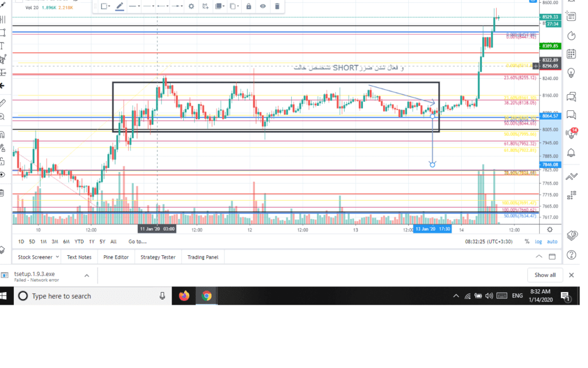Click the Type here to search box
Viewport: 588px width, 368px height.
[86, 296]
